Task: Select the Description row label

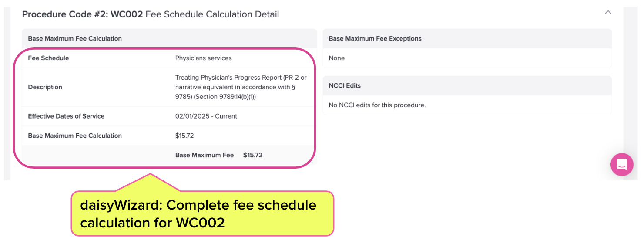Action: (x=45, y=87)
